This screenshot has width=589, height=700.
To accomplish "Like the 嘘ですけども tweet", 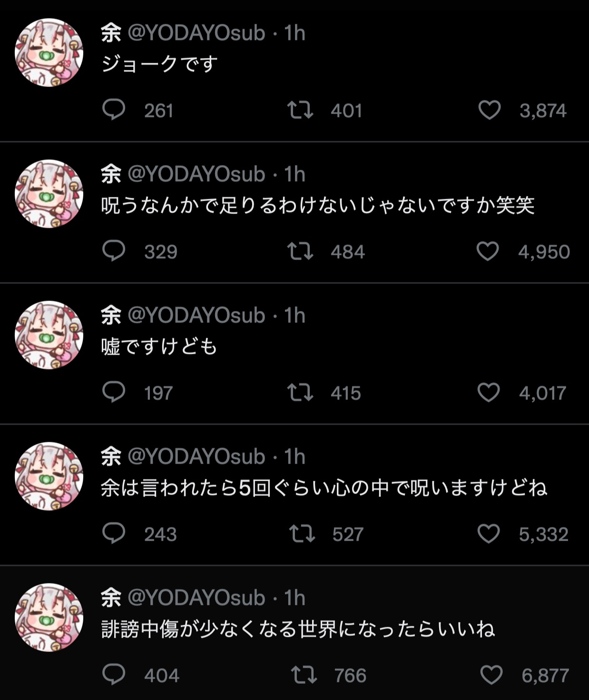I will tap(488, 392).
